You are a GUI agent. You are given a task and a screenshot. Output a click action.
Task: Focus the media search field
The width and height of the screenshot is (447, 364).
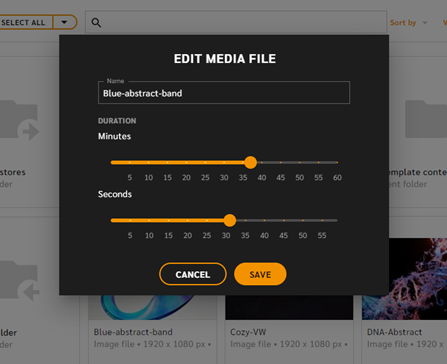coord(236,22)
